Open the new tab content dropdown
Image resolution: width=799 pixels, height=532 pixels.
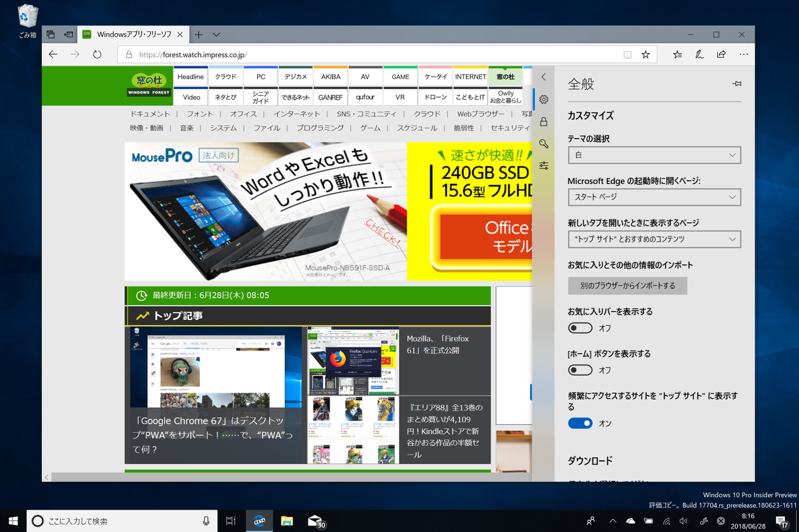tap(654, 239)
